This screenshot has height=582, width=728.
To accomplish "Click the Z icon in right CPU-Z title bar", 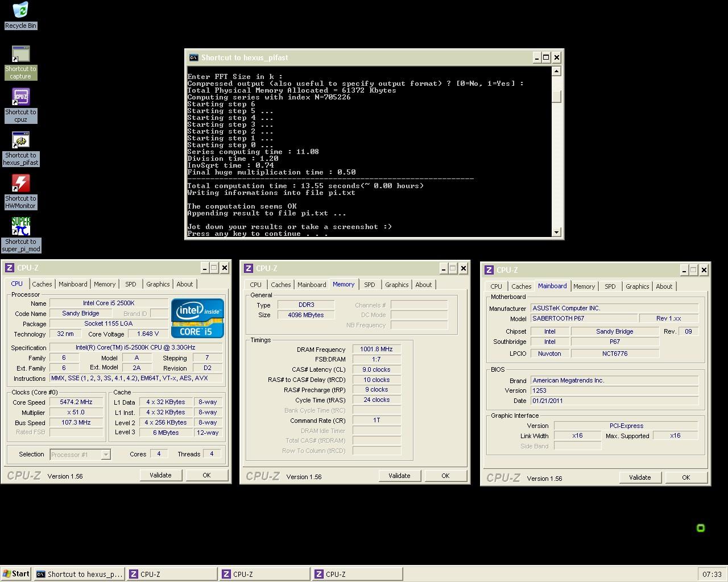I will pyautogui.click(x=489, y=270).
